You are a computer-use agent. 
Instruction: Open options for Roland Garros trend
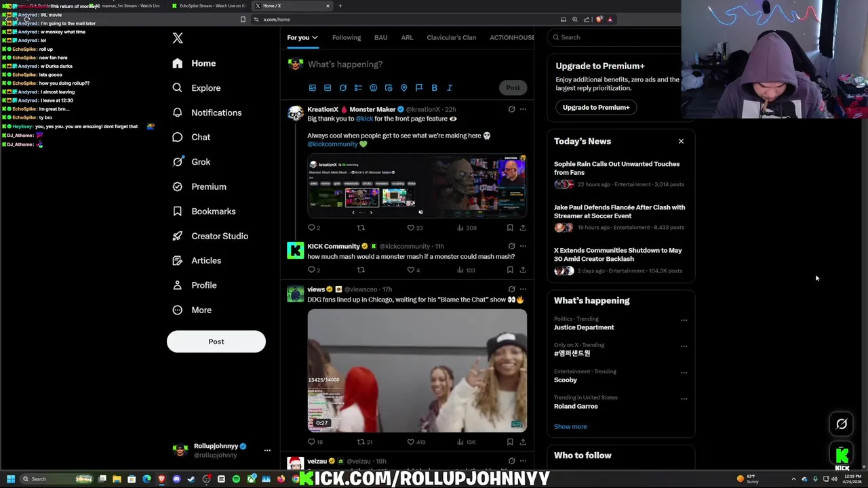coord(684,399)
